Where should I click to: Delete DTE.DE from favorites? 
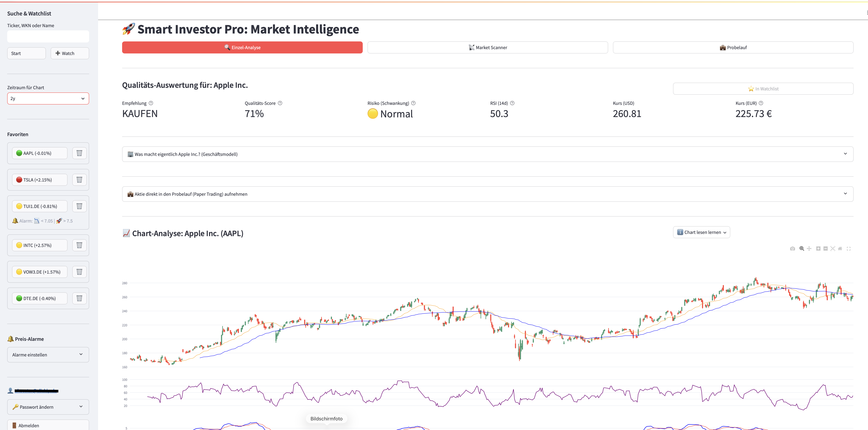[x=80, y=298]
